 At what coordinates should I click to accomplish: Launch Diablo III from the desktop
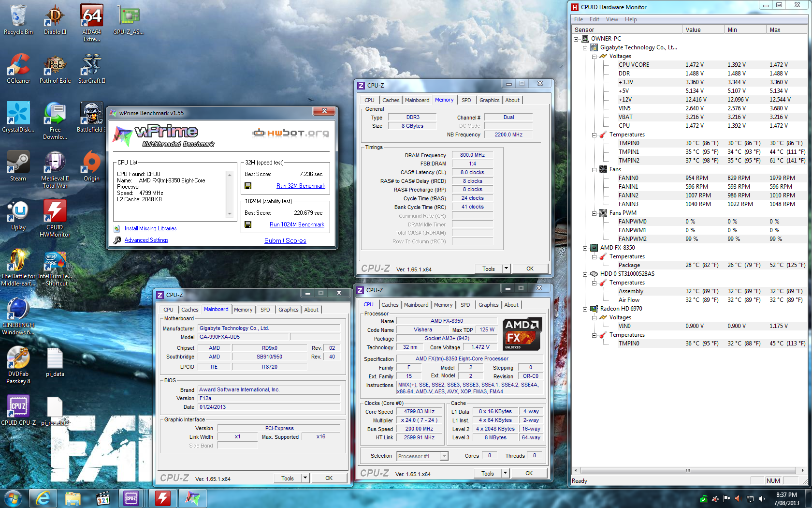[x=55, y=19]
